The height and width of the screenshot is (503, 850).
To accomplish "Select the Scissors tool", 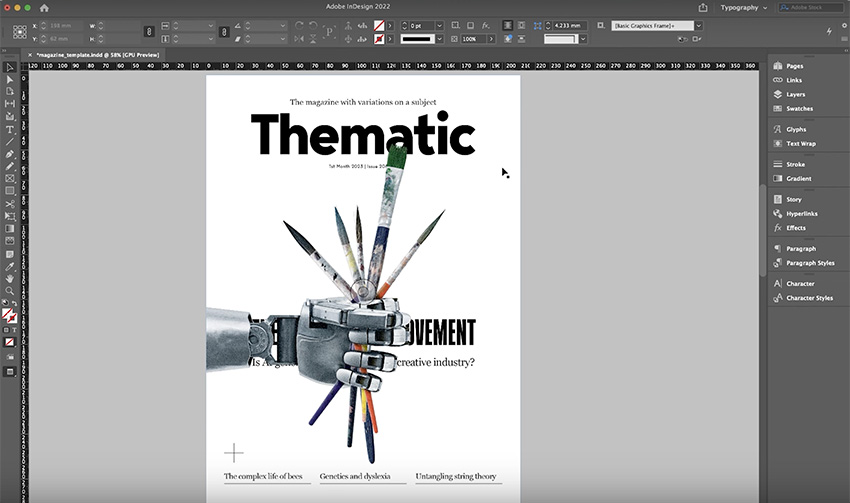I will point(10,203).
